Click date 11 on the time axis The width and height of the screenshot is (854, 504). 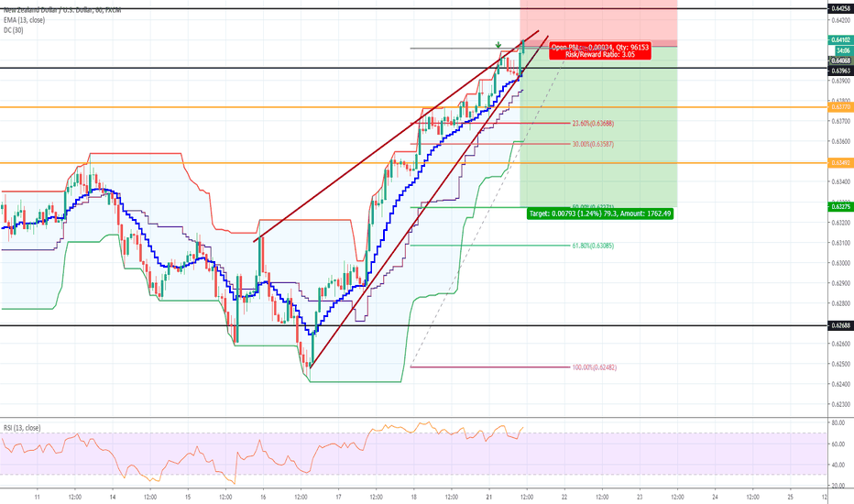pyautogui.click(x=37, y=497)
